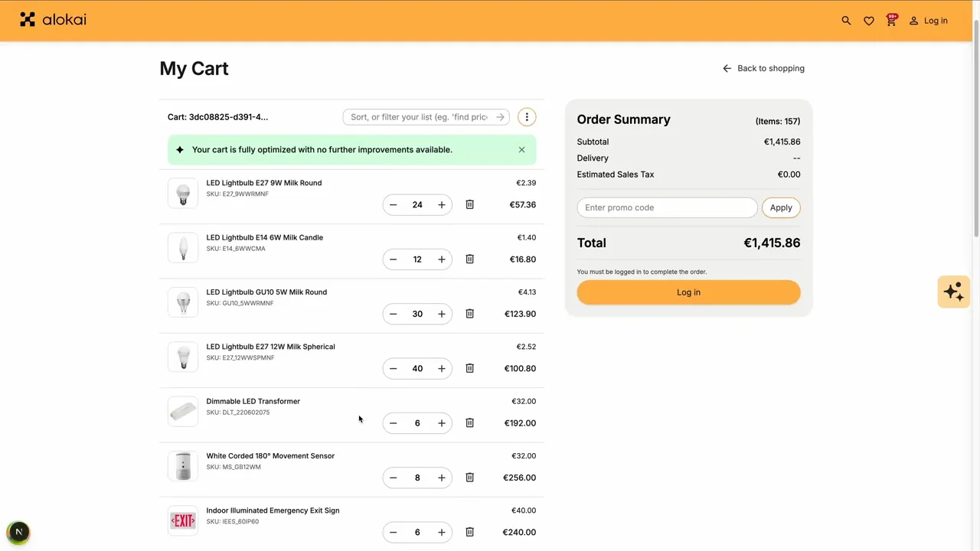Decrease quantity of GU10 5W Milk Round
Viewport: 980px width, 551px height.
(x=394, y=314)
